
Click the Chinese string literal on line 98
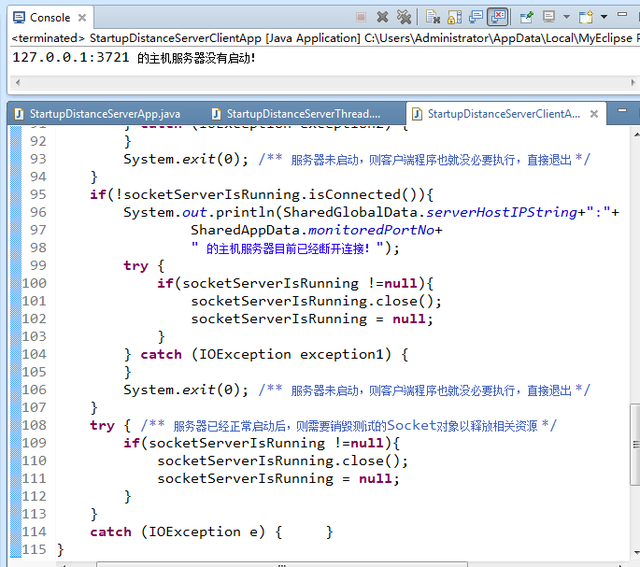tap(288, 248)
